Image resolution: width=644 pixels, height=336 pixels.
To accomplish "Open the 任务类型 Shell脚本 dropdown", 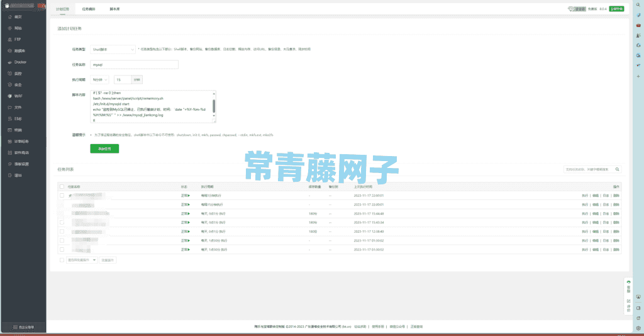I will tap(113, 49).
